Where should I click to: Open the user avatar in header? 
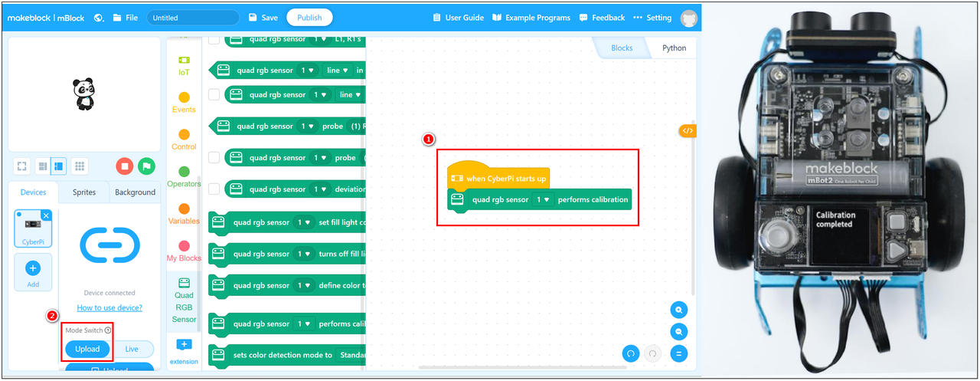tap(689, 18)
